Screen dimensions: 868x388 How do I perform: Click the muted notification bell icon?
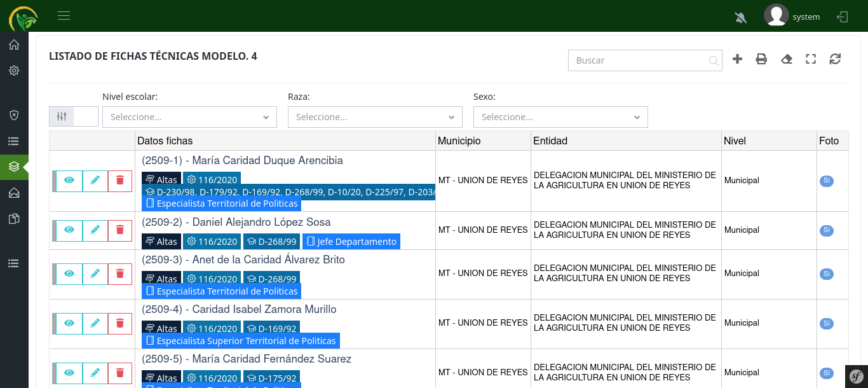[x=740, y=17]
